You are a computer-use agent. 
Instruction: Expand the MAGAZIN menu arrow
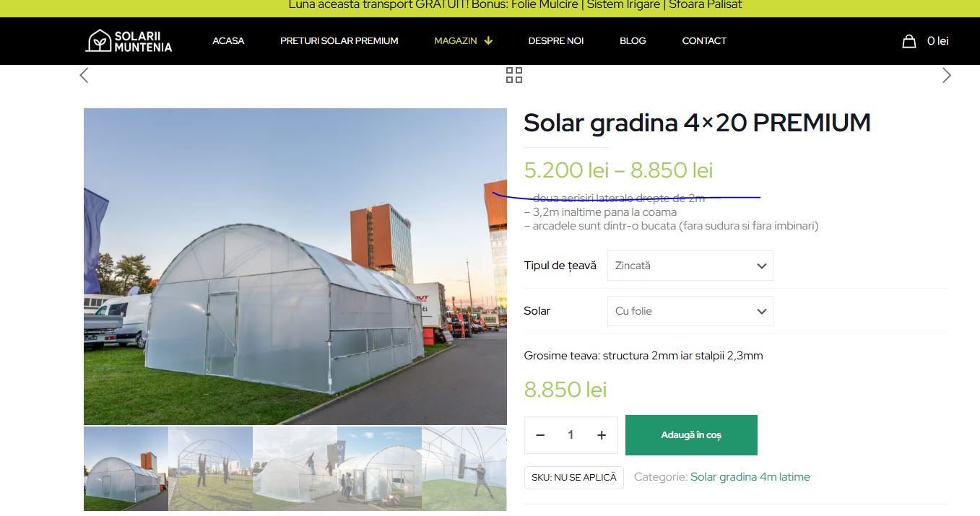click(488, 41)
